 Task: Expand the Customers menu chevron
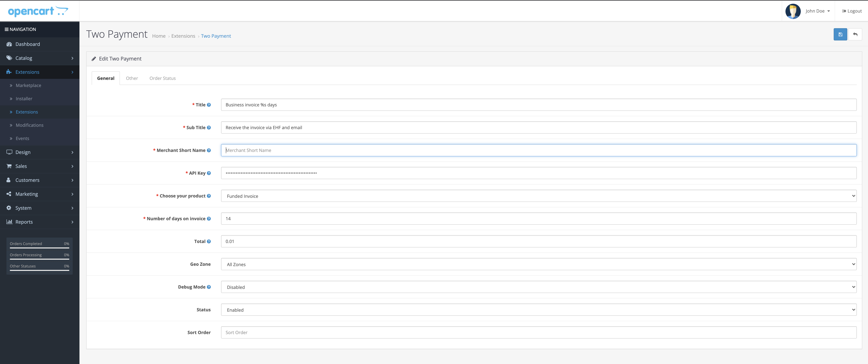pos(73,180)
